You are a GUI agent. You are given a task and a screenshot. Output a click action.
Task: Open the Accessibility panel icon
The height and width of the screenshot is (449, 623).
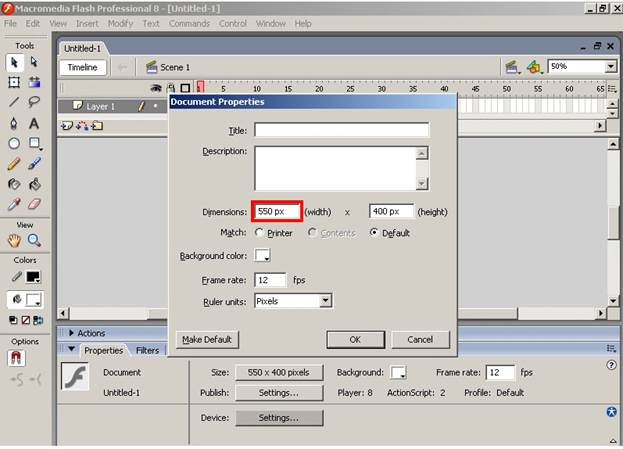pos(611,412)
